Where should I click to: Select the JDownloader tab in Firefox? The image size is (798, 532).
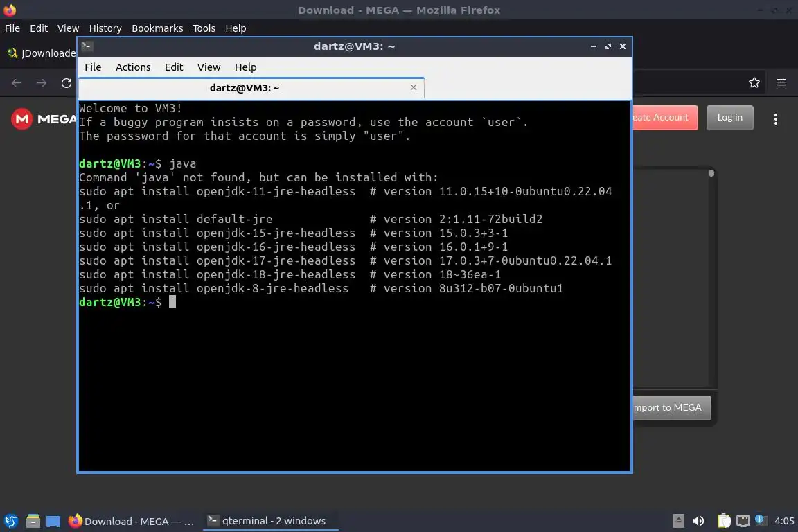[41, 53]
